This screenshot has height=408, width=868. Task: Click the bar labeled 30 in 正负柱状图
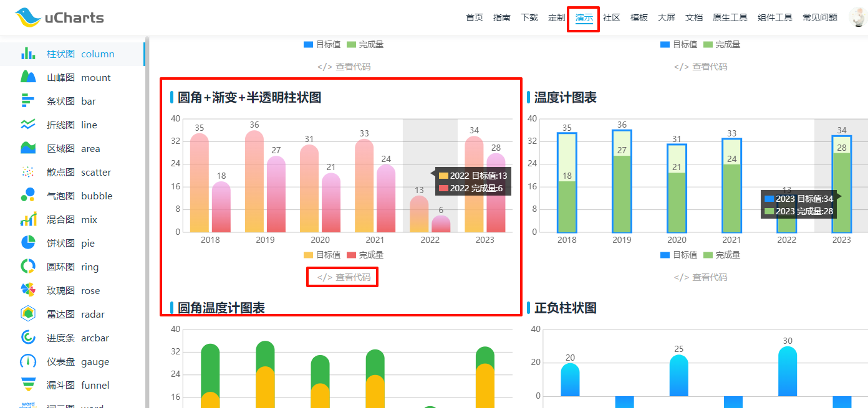pos(788,371)
